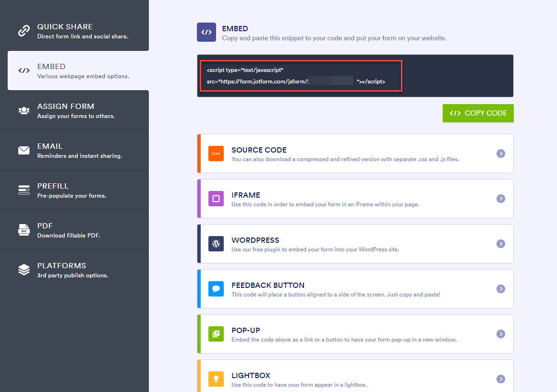Click the Embed code icon in sidebar

[24, 70]
